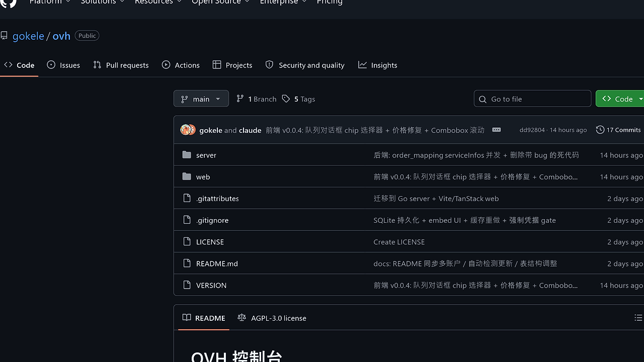View the 1 Branch link
Viewport: 644px width, 362px height.
(257, 99)
